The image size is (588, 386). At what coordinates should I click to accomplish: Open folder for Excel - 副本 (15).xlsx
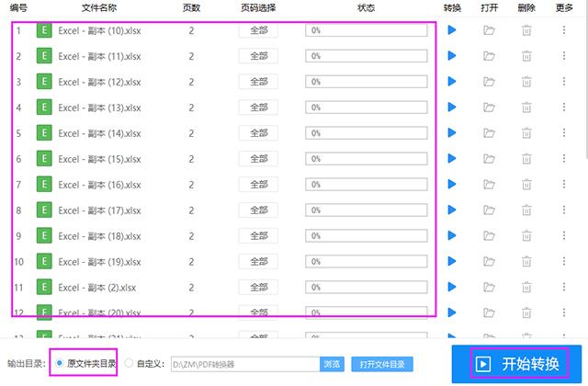point(489,159)
